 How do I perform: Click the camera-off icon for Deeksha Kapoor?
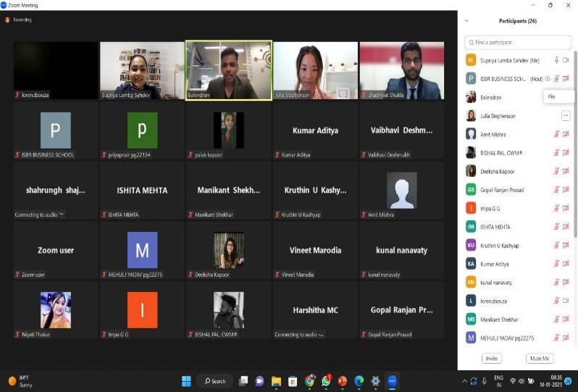(x=566, y=171)
